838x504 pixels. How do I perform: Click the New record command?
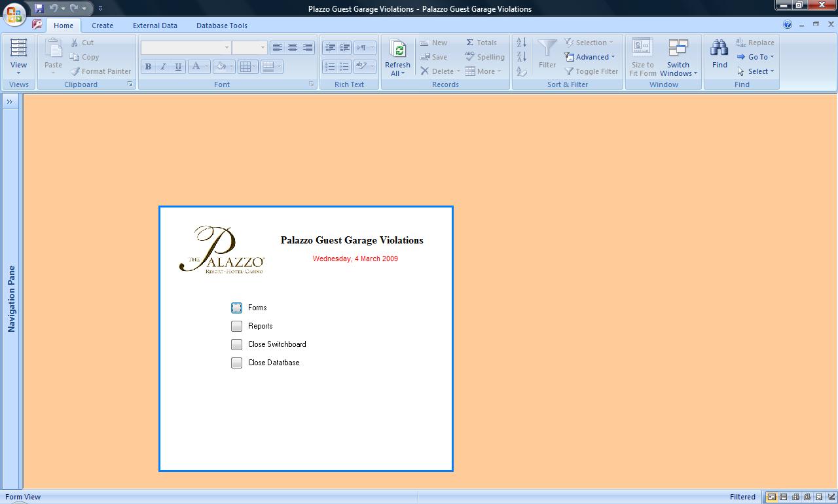pos(434,43)
